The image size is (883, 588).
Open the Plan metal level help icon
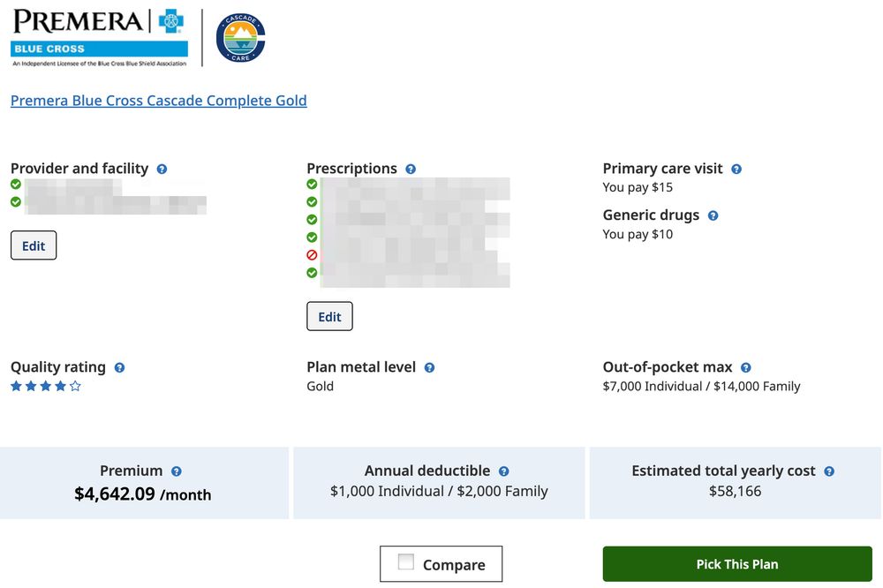429,367
